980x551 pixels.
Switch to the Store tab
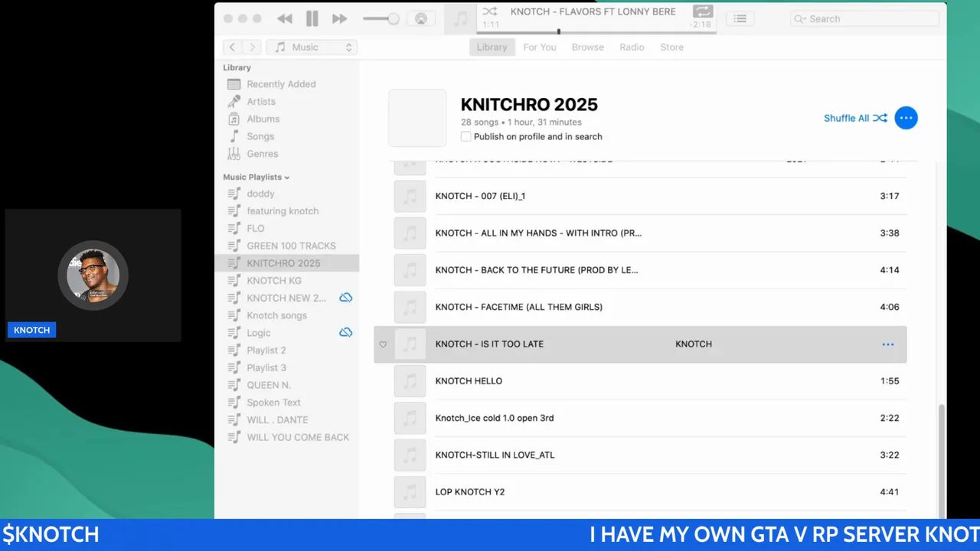click(671, 47)
